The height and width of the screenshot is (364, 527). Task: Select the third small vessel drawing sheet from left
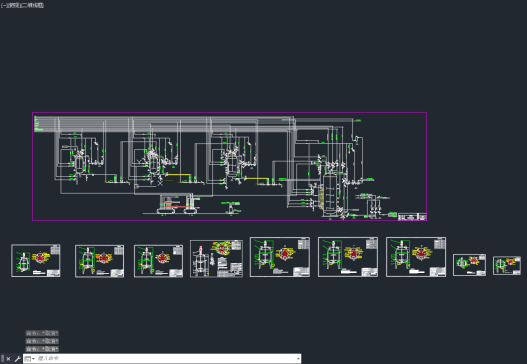tap(159, 261)
